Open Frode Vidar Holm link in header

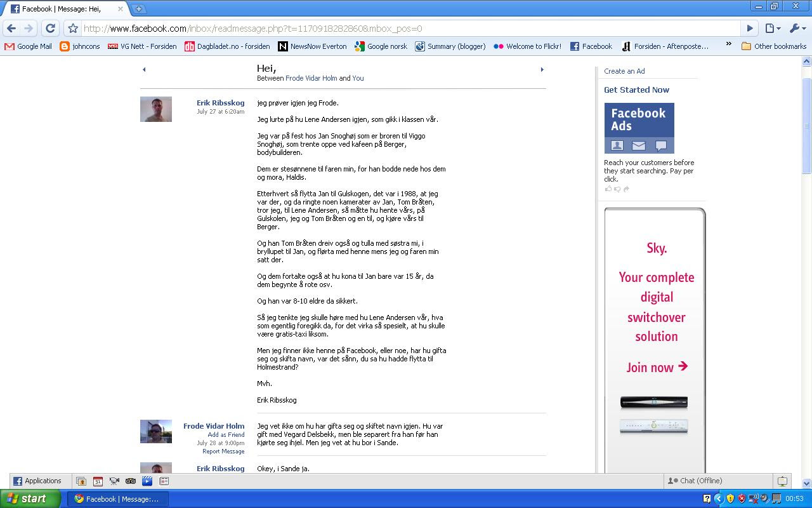311,78
